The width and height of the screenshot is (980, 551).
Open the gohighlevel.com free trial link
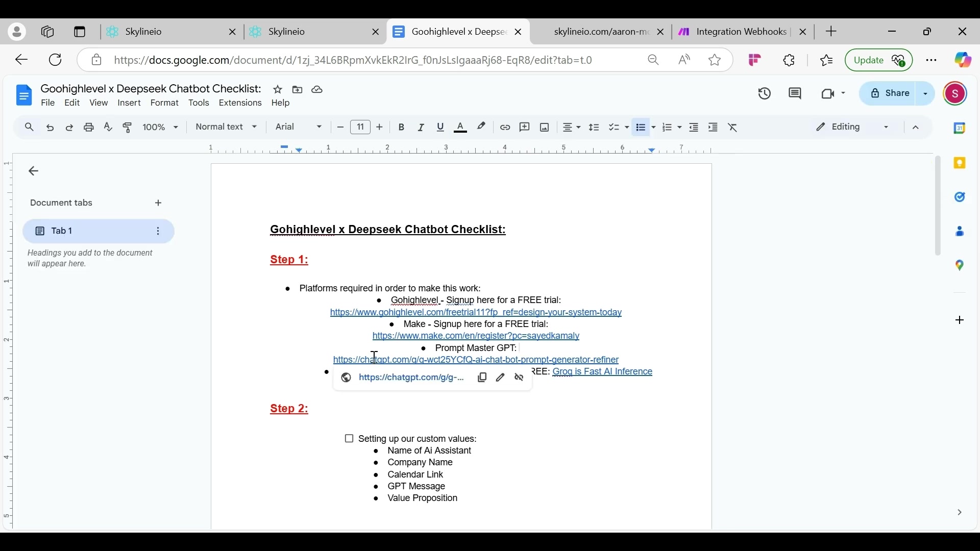pos(476,313)
